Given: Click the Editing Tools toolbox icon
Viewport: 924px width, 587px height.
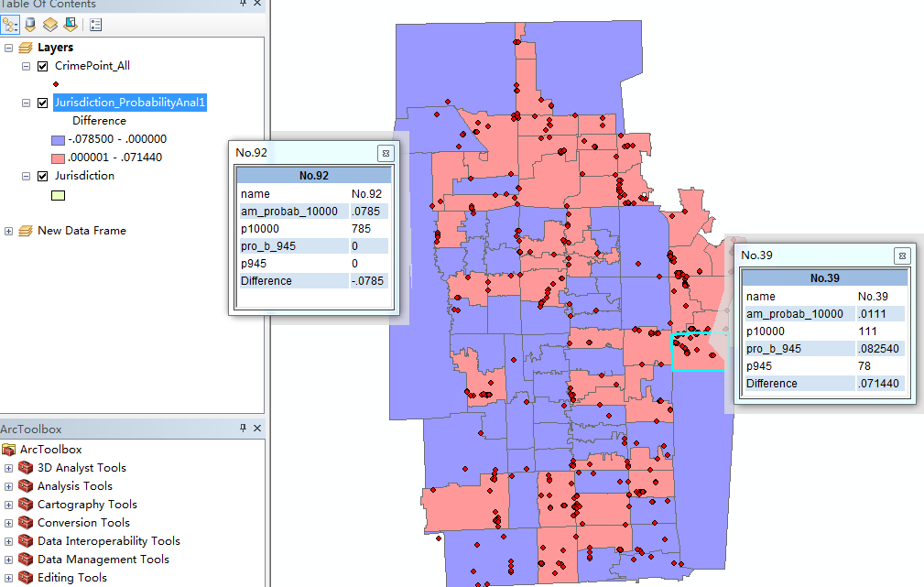Looking at the screenshot, I should pos(26,578).
